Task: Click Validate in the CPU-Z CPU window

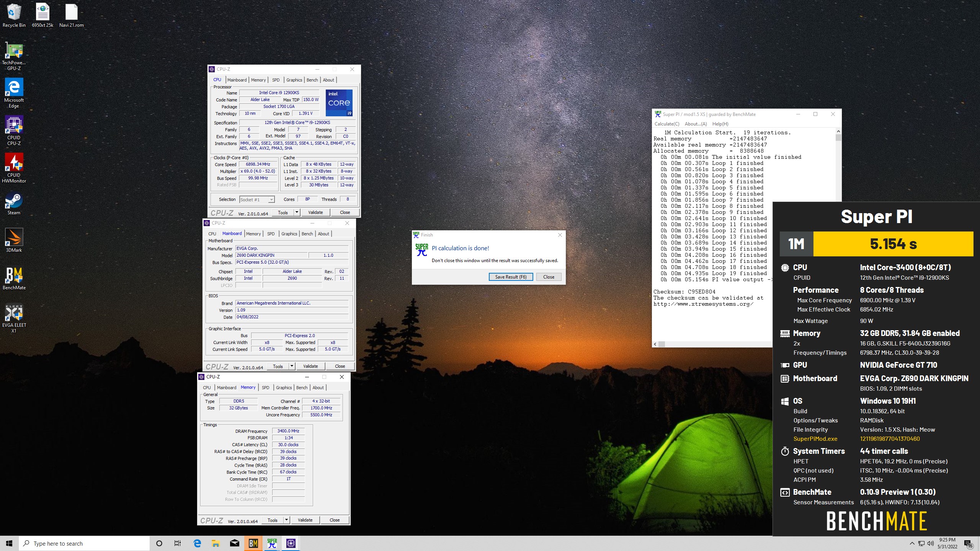Action: [x=315, y=212]
